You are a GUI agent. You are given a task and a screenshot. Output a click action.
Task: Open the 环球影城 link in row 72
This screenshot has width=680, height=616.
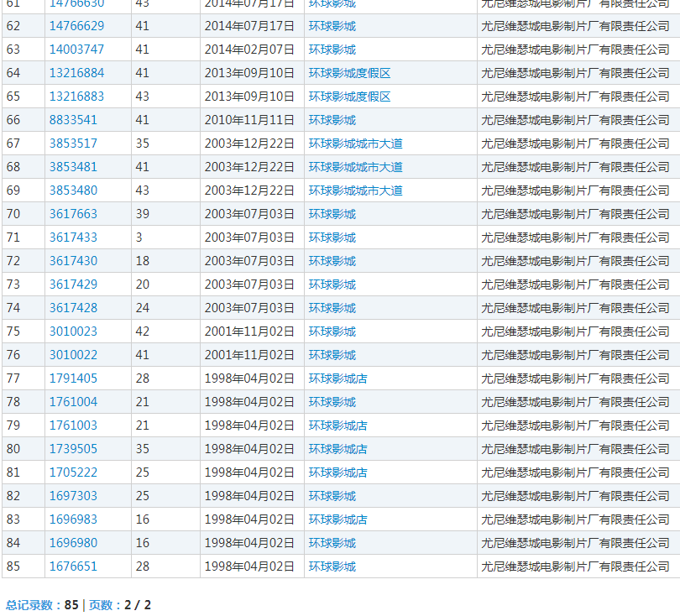(x=332, y=261)
